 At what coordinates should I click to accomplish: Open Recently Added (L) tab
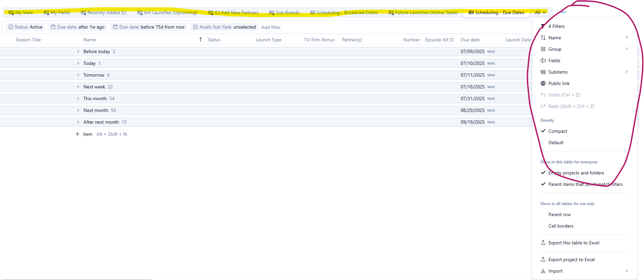coord(104,12)
